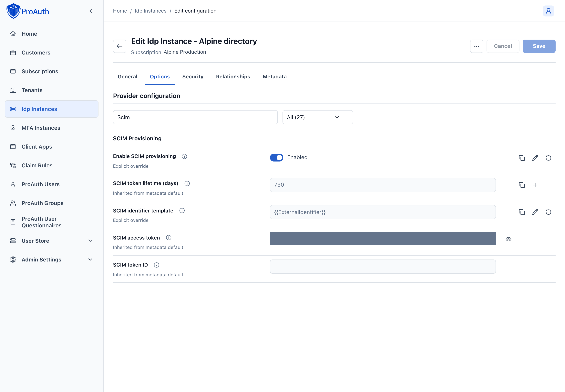Open Subscriptions in the sidebar

[51, 72]
